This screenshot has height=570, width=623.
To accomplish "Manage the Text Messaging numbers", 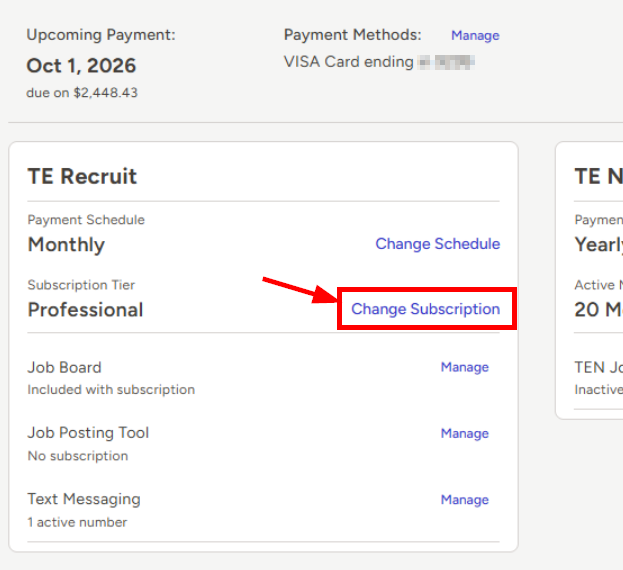I will coord(464,500).
